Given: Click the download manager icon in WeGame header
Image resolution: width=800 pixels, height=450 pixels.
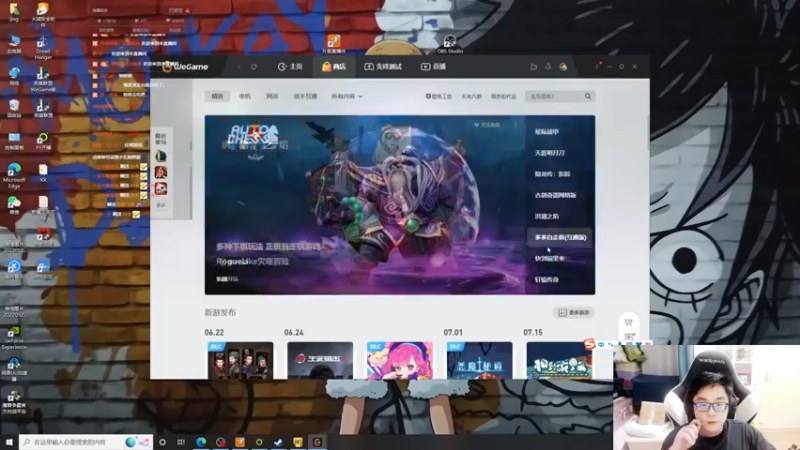Looking at the screenshot, I should 548,67.
